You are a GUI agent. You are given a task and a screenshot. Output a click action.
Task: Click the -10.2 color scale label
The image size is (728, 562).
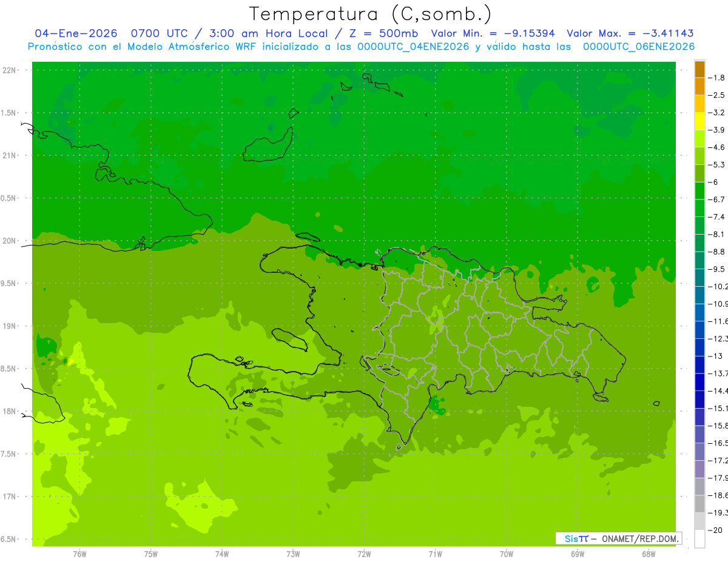(717, 286)
